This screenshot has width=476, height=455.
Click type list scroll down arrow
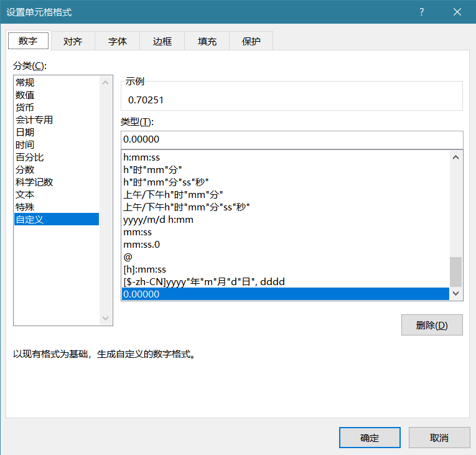point(455,293)
